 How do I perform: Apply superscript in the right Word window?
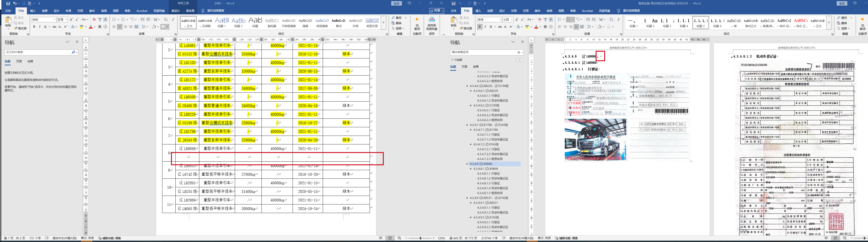click(x=511, y=27)
